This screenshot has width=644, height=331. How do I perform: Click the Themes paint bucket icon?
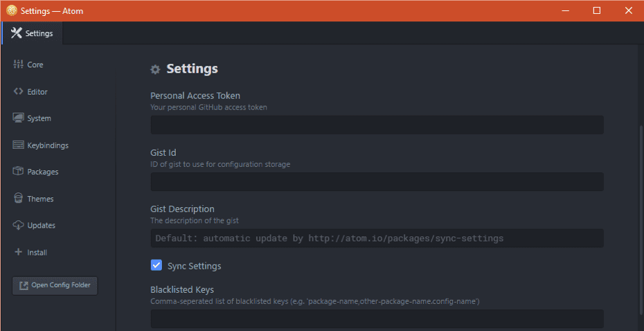[18, 198]
